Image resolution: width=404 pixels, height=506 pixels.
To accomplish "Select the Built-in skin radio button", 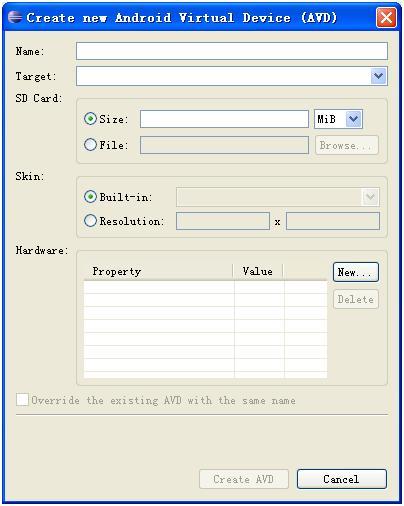I will (90, 197).
